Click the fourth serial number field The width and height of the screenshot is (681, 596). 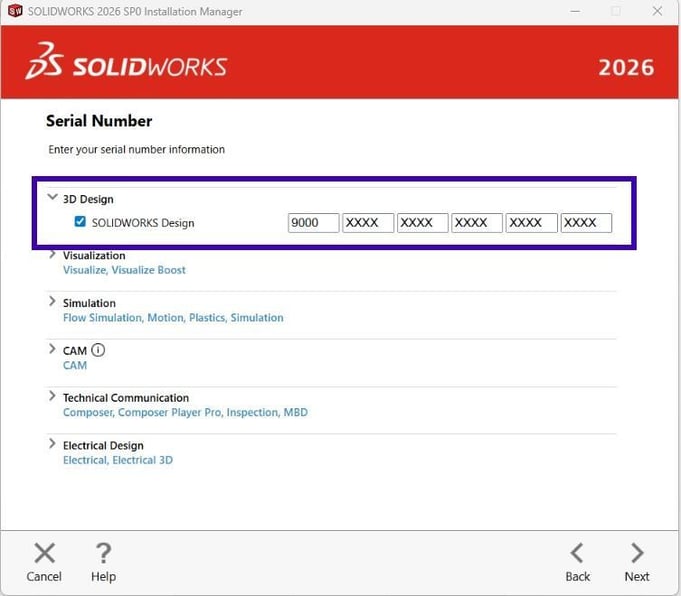click(477, 223)
